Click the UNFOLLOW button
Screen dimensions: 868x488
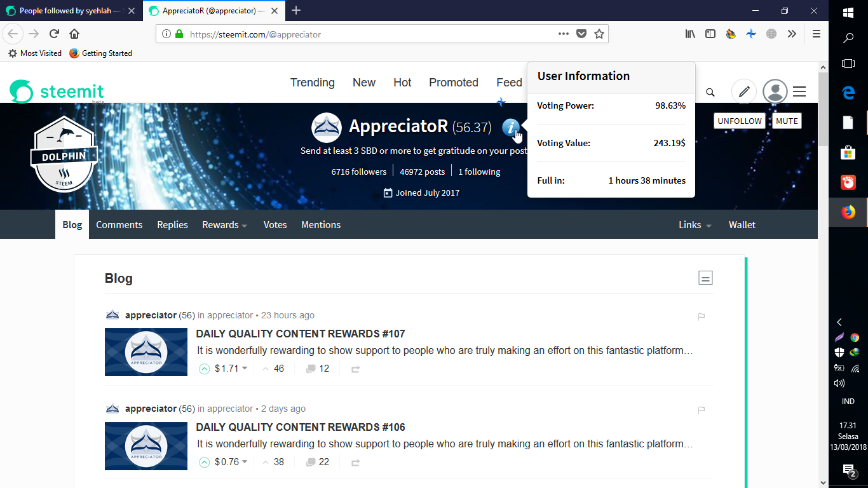point(739,121)
